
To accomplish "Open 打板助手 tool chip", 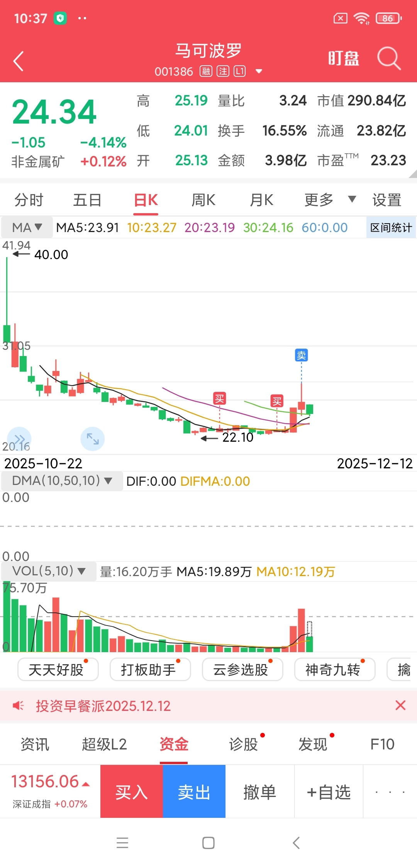I will pyautogui.click(x=150, y=670).
